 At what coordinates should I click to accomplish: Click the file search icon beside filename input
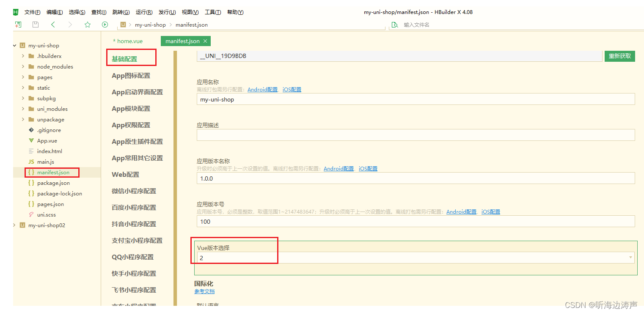tap(395, 25)
